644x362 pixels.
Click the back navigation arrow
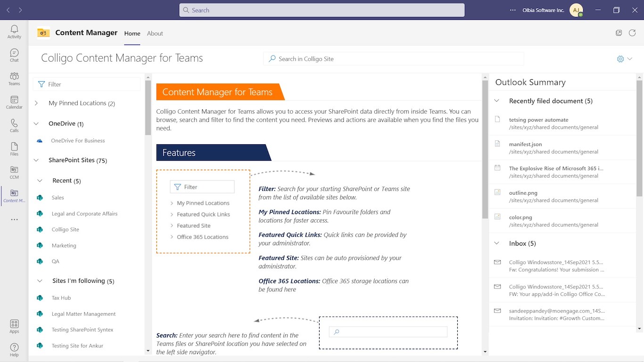(8, 10)
